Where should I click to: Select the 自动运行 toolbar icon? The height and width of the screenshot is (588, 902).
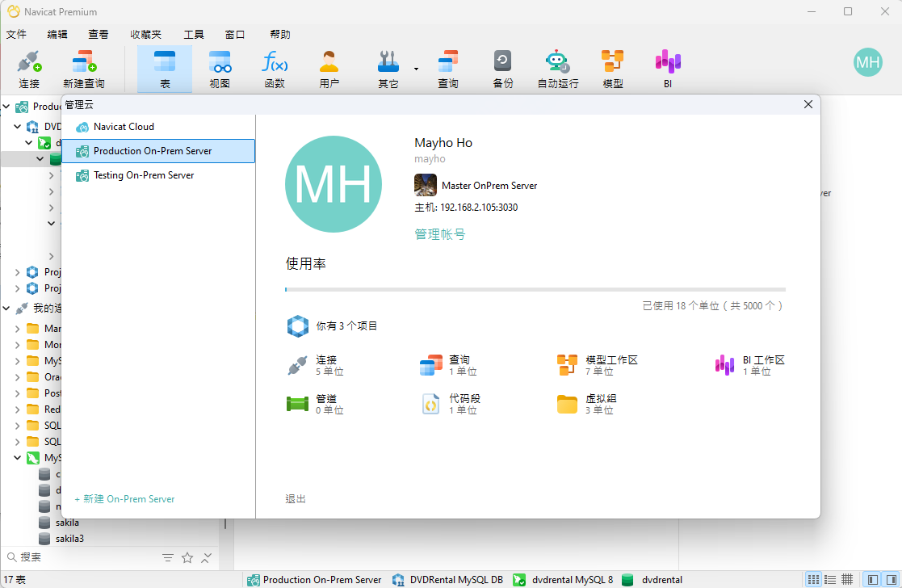pyautogui.click(x=556, y=69)
